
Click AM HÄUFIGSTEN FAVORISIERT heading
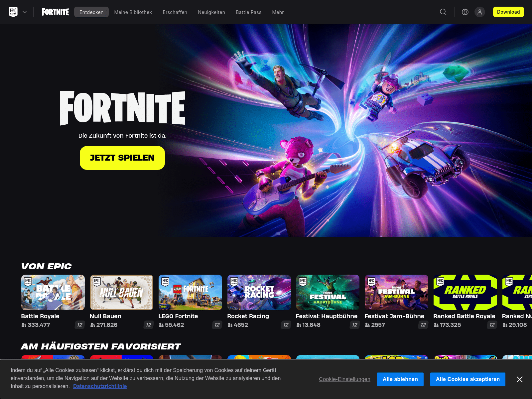point(101,346)
